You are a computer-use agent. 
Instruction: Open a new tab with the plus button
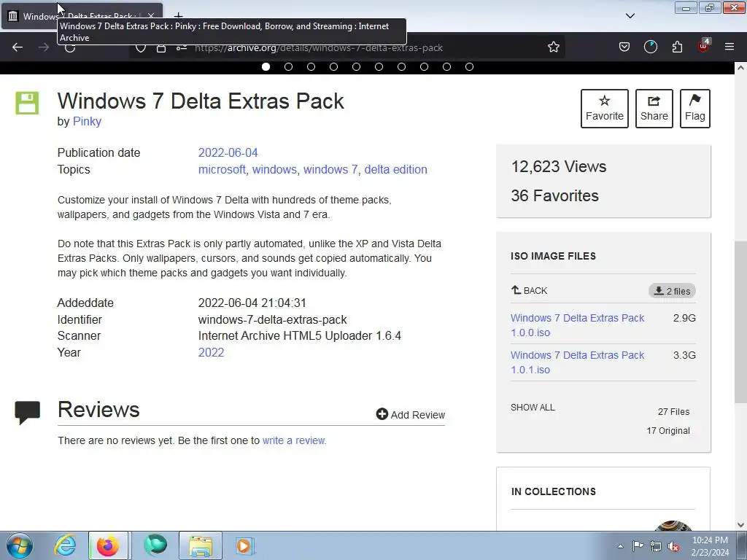click(x=178, y=15)
